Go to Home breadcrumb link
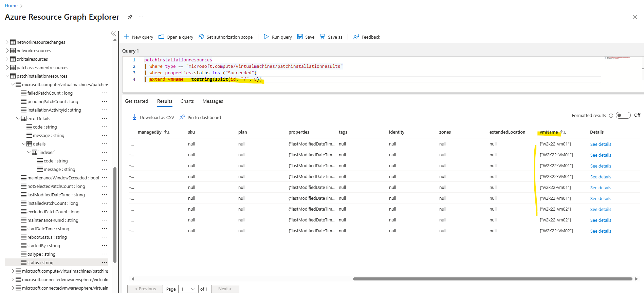The image size is (644, 293). coord(11,5)
